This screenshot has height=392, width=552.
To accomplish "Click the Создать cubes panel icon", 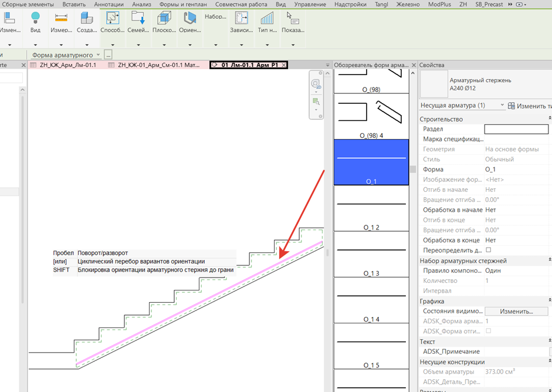I will coord(87,18).
